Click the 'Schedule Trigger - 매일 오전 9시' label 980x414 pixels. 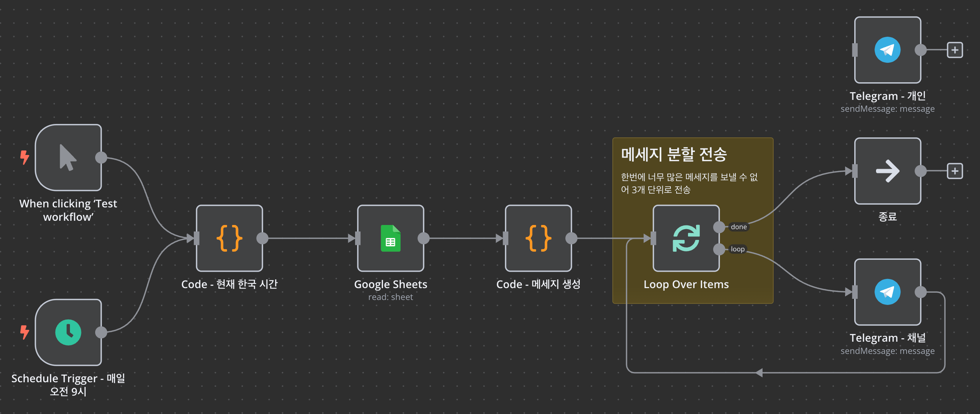pyautogui.click(x=68, y=385)
